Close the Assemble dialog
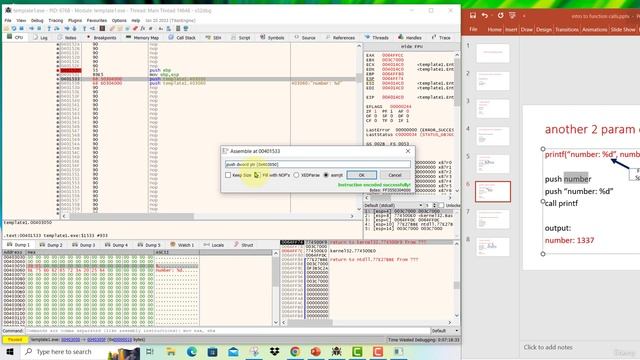 (x=408, y=151)
